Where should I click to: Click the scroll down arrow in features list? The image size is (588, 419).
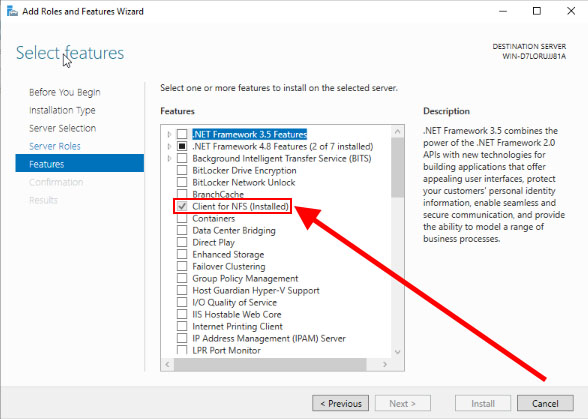point(398,352)
